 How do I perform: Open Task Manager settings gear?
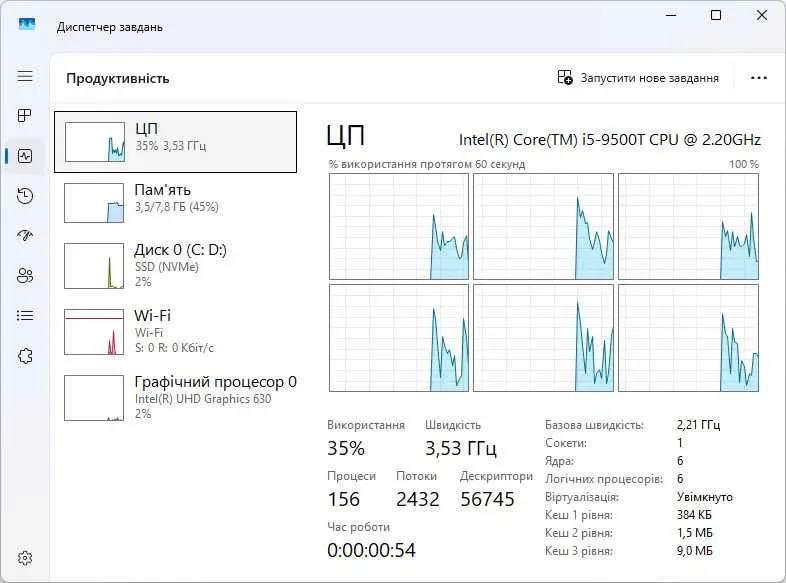pos(25,558)
